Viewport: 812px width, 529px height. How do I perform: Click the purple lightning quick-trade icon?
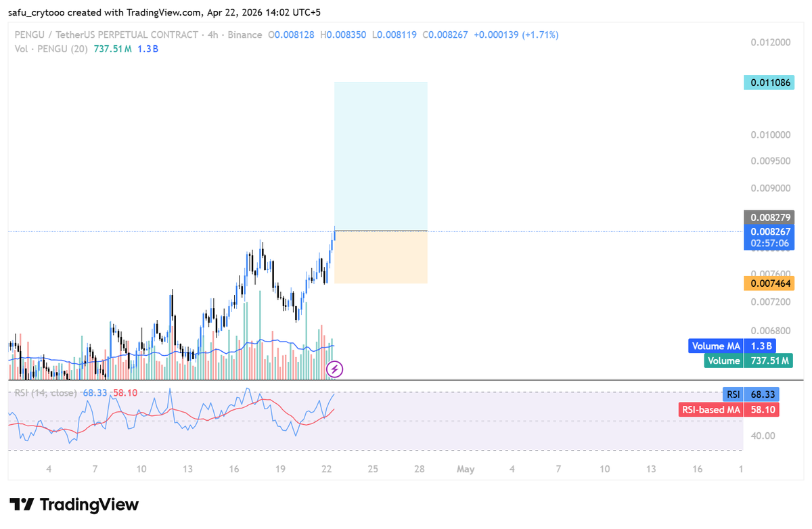point(335,369)
